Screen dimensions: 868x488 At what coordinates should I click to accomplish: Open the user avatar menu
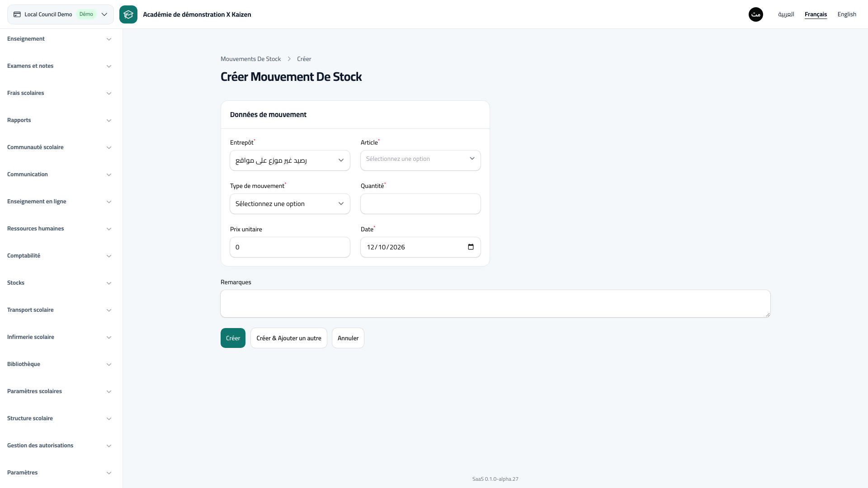click(x=756, y=14)
